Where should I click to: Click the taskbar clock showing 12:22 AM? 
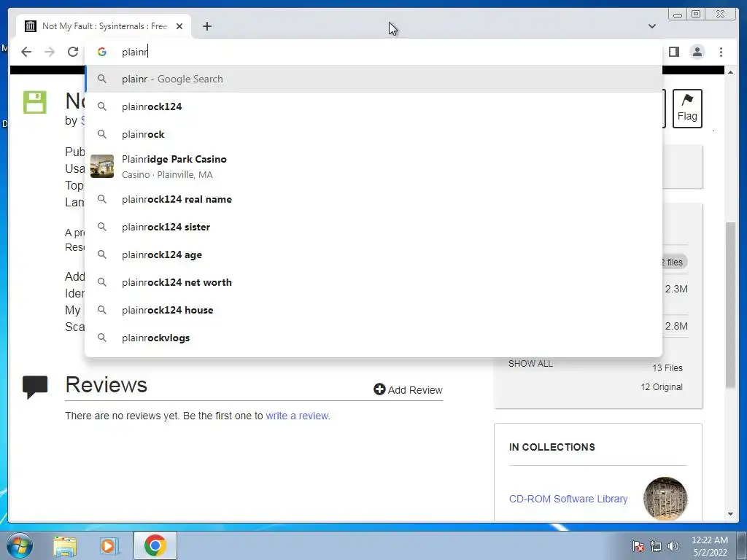point(709,546)
